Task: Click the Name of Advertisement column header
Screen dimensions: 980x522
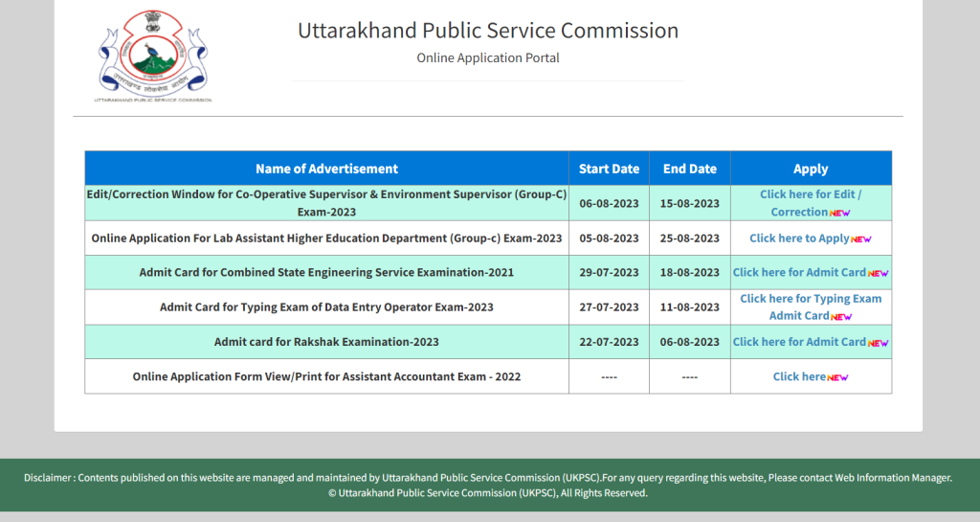Action: click(326, 169)
